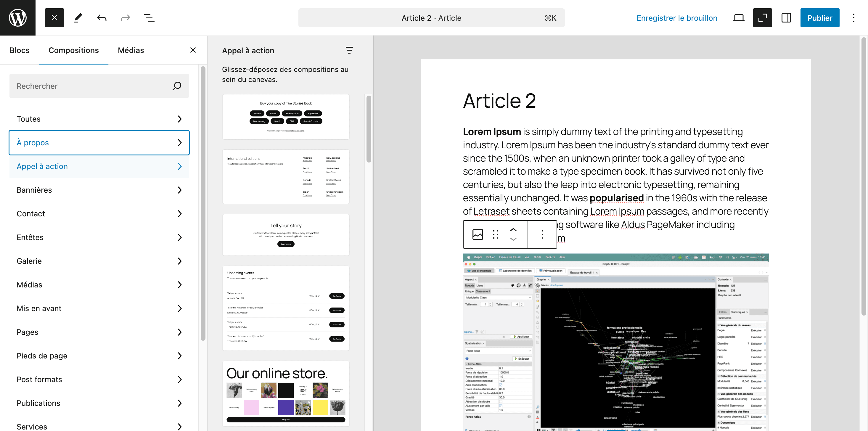Screen dimensions: 868x431
Task: Toggle the fullscreen mode icon
Action: 762,17
